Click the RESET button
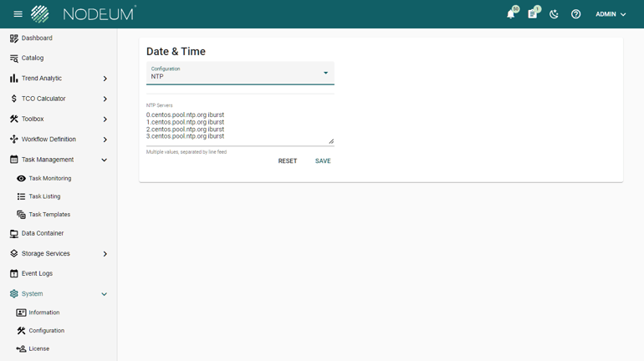This screenshot has height=361, width=644. point(288,161)
